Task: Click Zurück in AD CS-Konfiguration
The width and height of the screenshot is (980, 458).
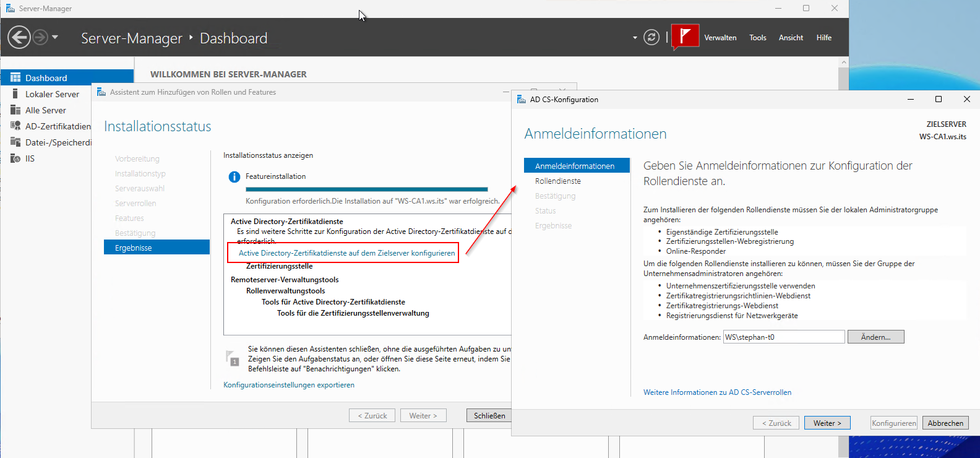Action: pyautogui.click(x=776, y=423)
